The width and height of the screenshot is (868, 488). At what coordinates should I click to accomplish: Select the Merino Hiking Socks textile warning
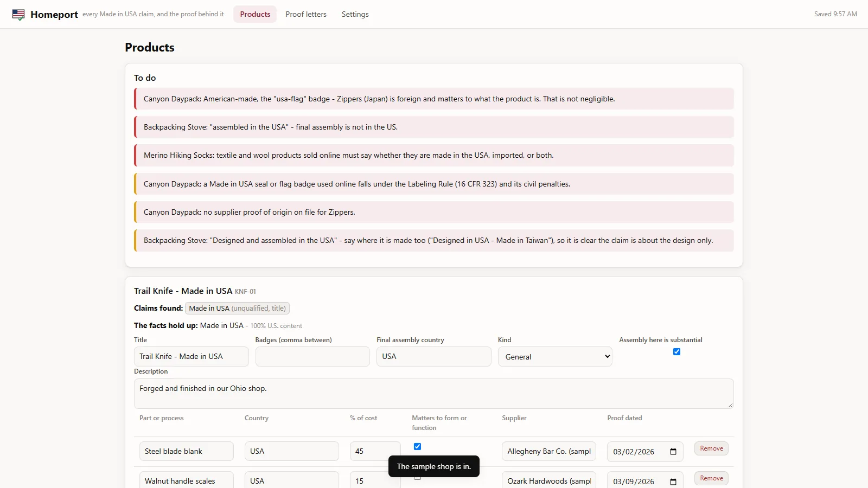pyautogui.click(x=434, y=155)
